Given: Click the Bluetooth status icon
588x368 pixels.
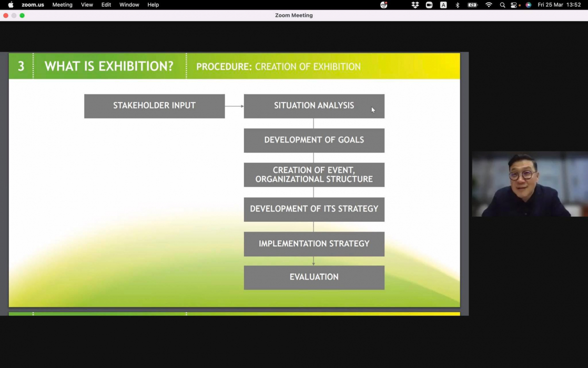Looking at the screenshot, I should (x=457, y=5).
